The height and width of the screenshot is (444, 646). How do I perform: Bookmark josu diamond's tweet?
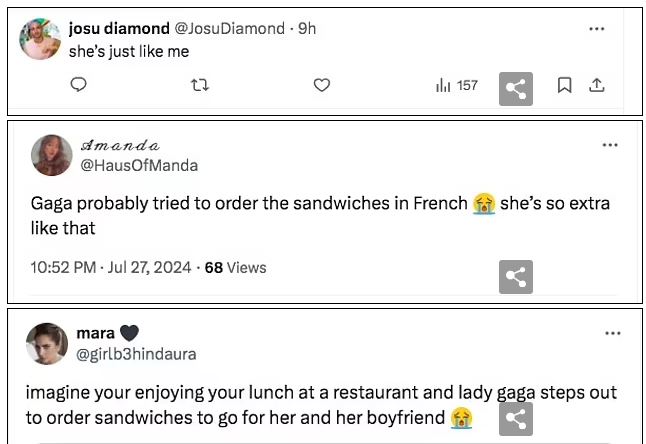(x=564, y=86)
